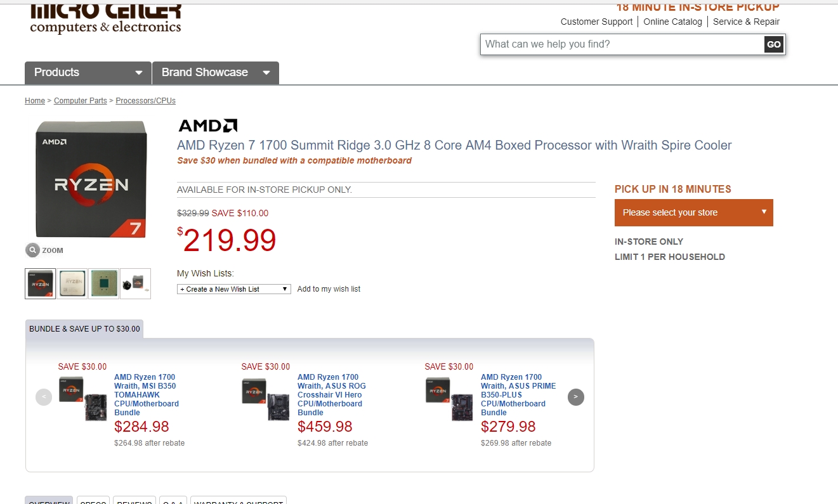Click the GO search button
This screenshot has height=504, width=838.
pyautogui.click(x=773, y=44)
